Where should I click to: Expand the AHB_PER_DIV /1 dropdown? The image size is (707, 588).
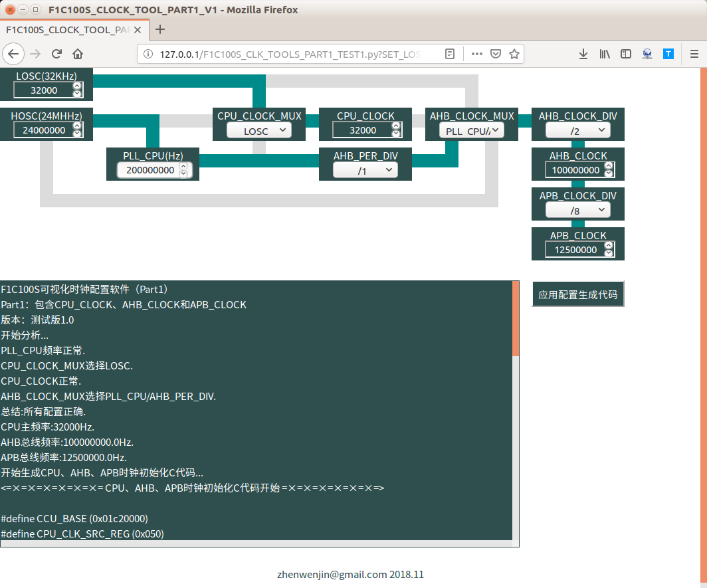pyautogui.click(x=365, y=171)
